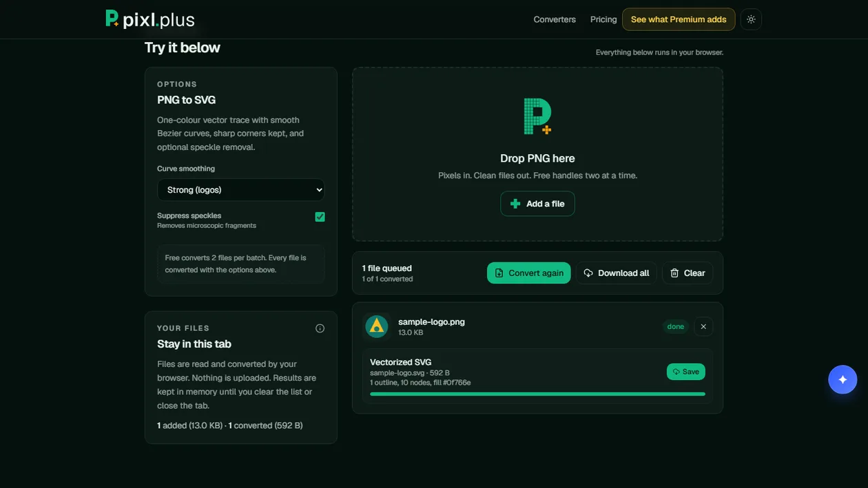Click the 'Try it below' heading
This screenshot has height=488, width=868.
coord(183,47)
